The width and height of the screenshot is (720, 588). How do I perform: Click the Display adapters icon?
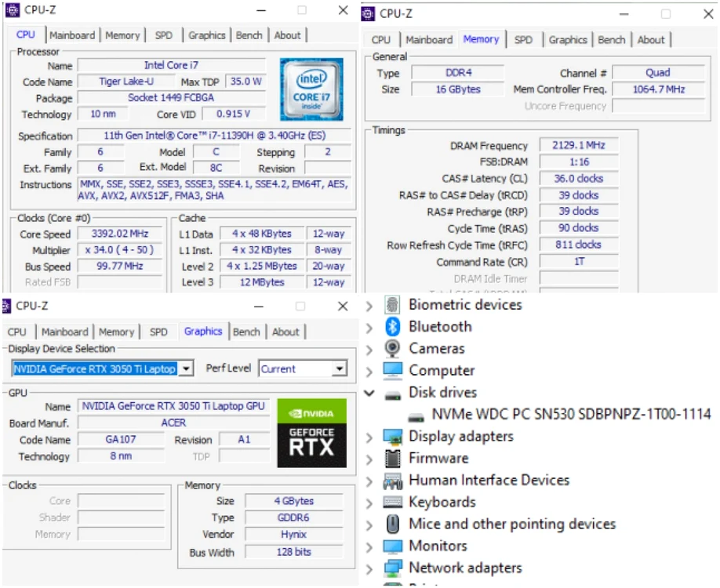393,437
